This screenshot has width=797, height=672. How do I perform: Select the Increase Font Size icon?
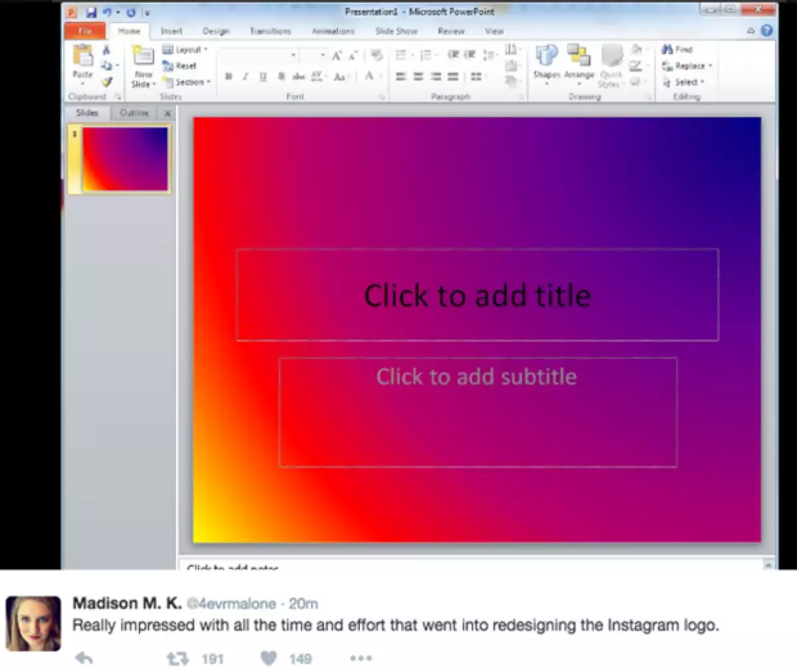pyautogui.click(x=335, y=56)
